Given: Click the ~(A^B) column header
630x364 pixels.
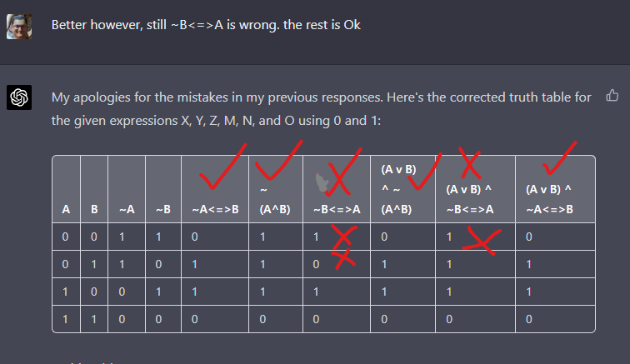Looking at the screenshot, I should coord(275,199).
